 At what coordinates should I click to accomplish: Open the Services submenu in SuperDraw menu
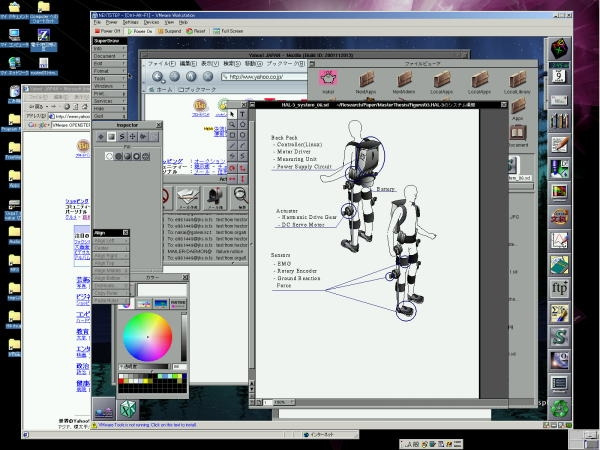point(110,101)
